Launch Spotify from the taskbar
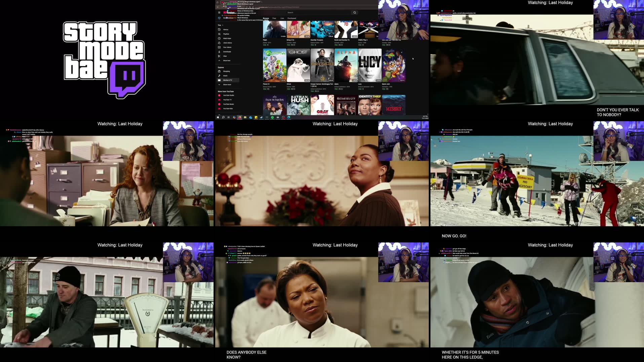Image resolution: width=644 pixels, height=362 pixels. [x=272, y=118]
